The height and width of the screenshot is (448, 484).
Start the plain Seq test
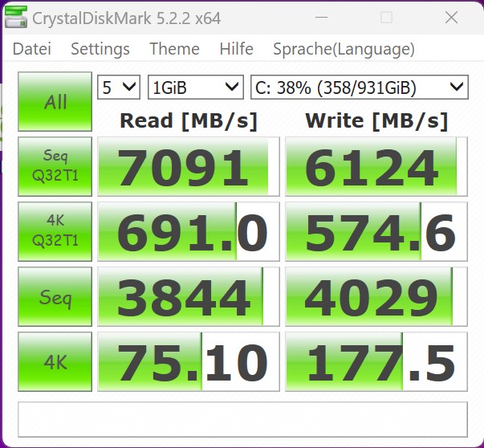coord(55,297)
